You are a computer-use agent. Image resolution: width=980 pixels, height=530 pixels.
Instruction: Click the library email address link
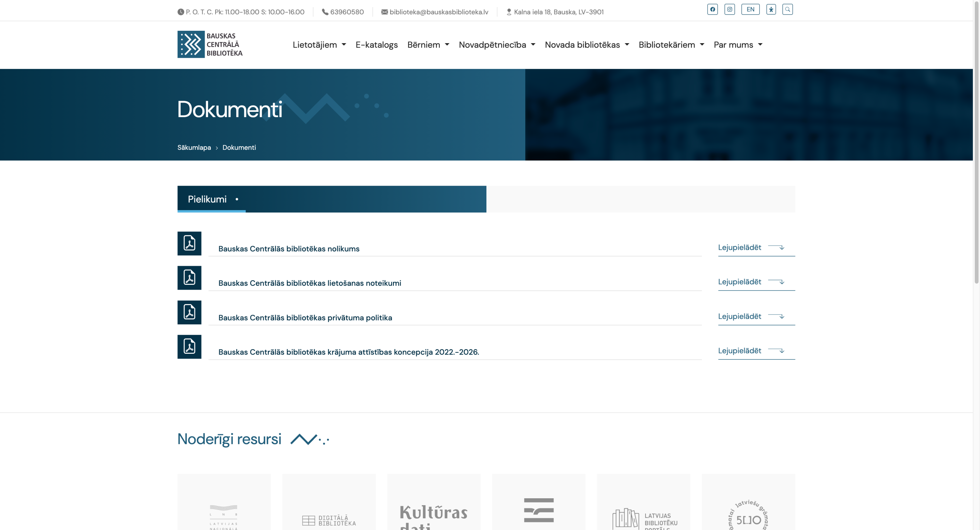[438, 12]
